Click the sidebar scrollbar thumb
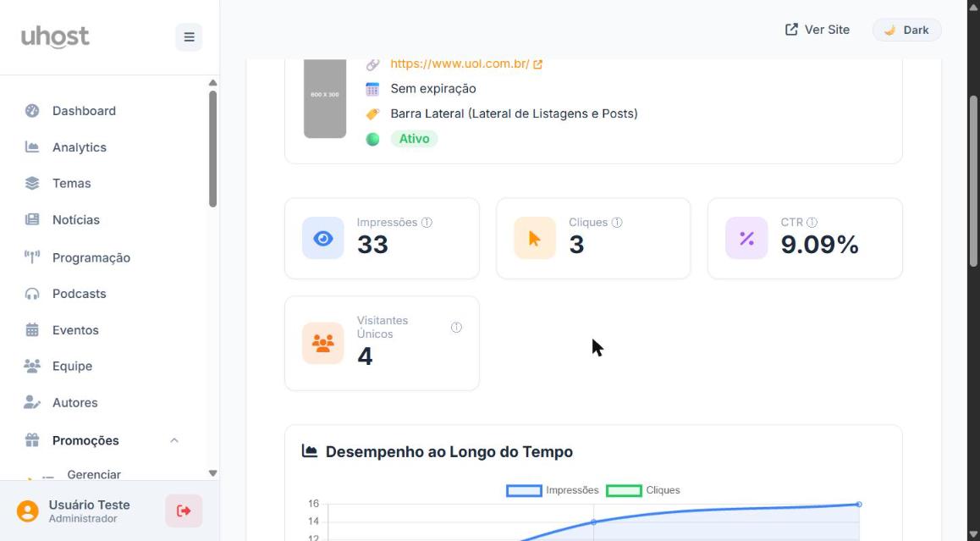980x541 pixels. [x=212, y=149]
